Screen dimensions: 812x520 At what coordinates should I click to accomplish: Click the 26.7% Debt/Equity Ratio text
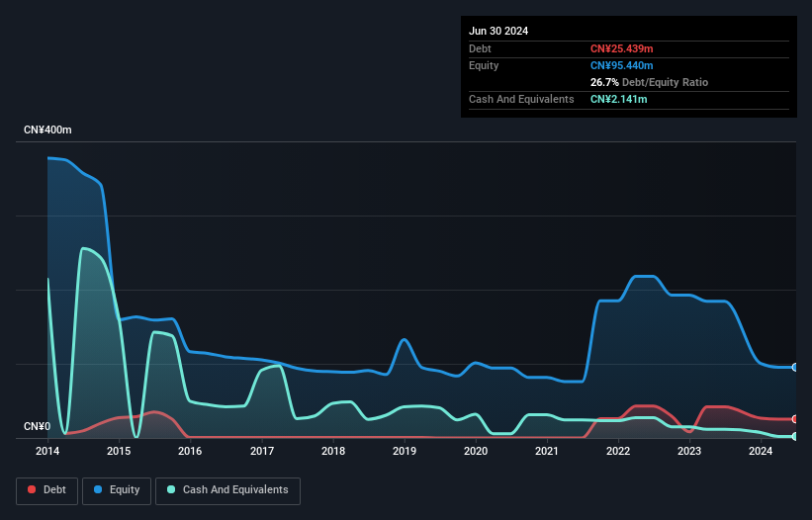(649, 82)
